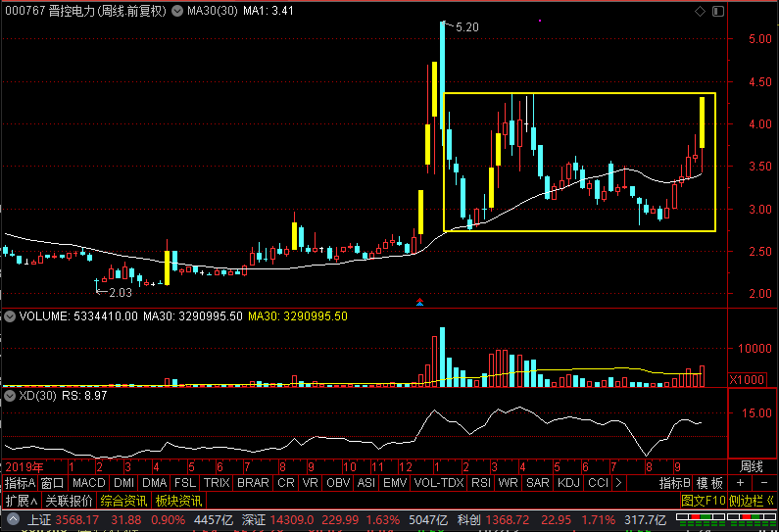The height and width of the screenshot is (532, 779).
Task: Click the minus zoom-out button
Action: point(764,483)
